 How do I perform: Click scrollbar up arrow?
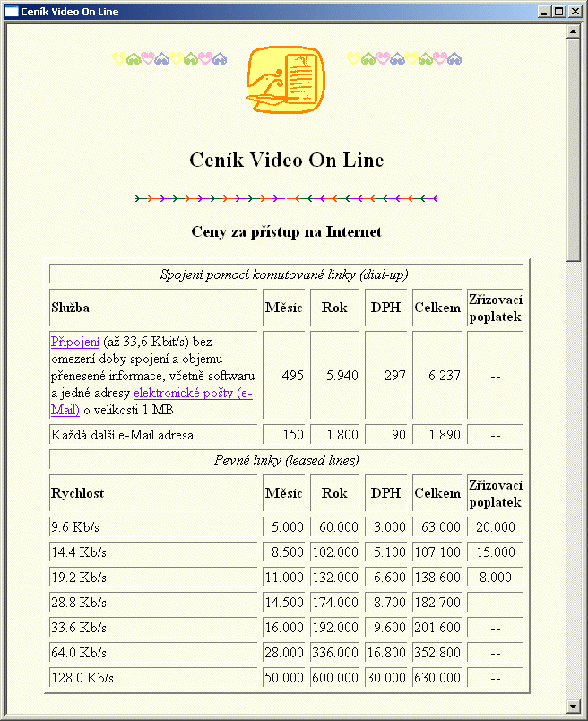click(x=573, y=31)
